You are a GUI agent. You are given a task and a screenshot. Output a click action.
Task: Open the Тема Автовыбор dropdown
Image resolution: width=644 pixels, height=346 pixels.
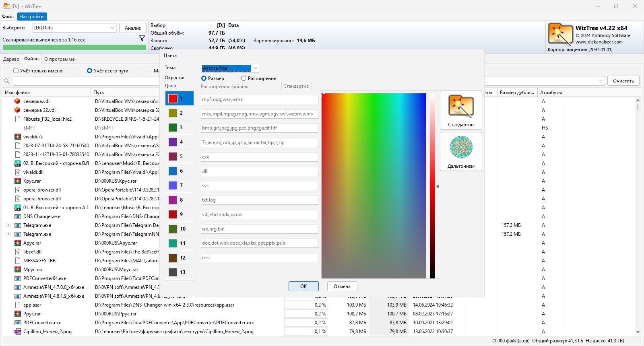(230, 68)
